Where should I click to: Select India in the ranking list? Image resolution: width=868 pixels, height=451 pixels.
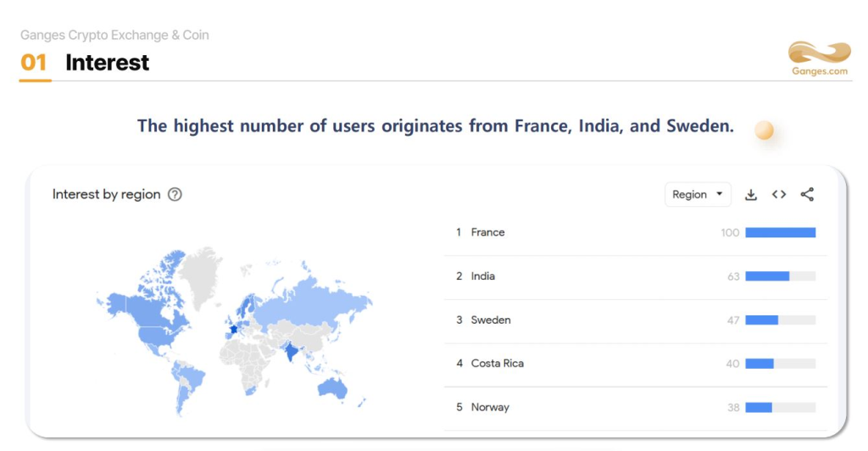click(x=483, y=276)
